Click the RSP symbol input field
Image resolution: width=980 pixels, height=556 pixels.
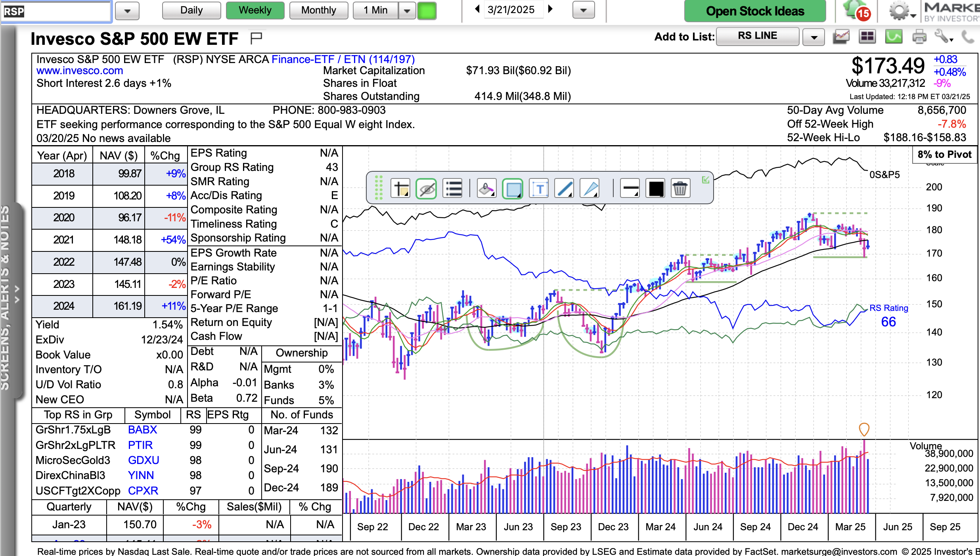(x=56, y=11)
